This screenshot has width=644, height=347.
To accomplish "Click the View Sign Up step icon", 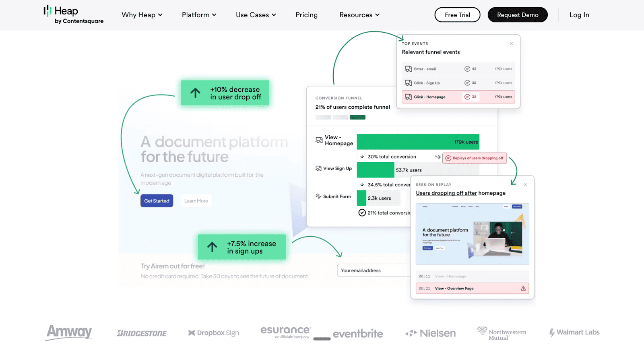I will click(x=318, y=168).
